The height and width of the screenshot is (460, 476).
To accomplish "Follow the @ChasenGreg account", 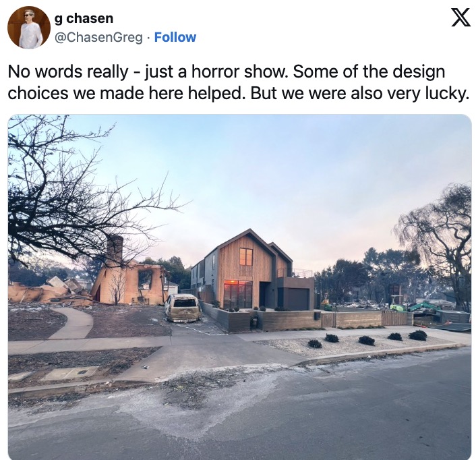I will tap(175, 37).
